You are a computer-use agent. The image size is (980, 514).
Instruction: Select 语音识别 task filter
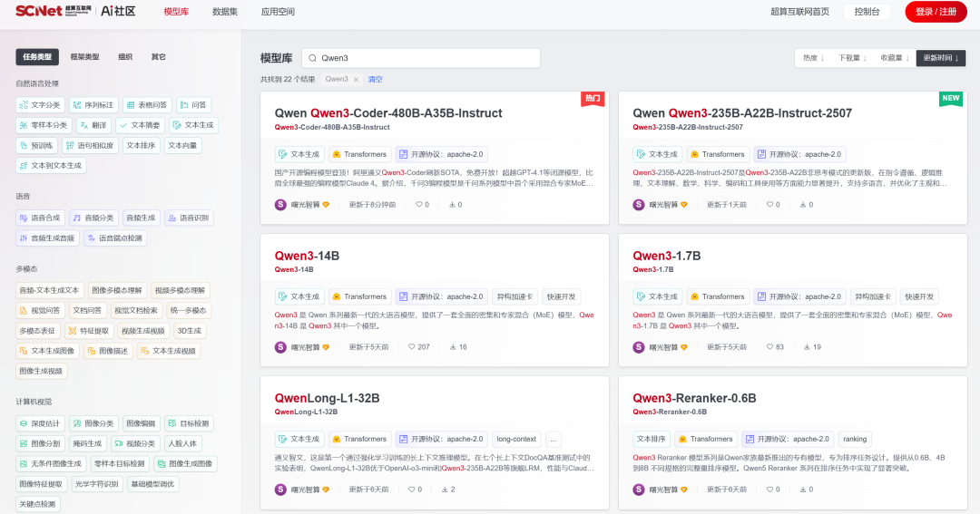pos(189,218)
